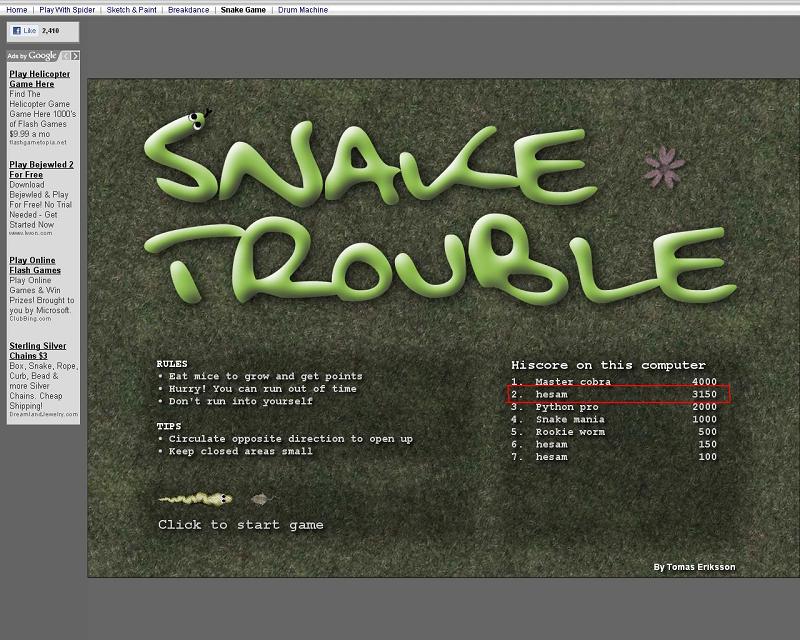
Task: Open Play Bejeweled 2 For Free ad
Action: click(41, 169)
